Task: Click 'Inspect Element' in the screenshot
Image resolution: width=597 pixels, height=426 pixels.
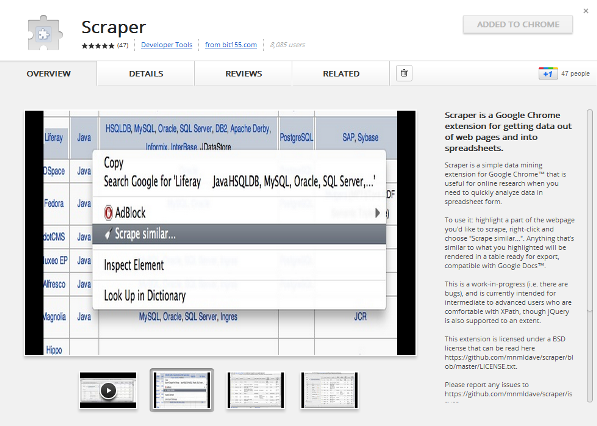Action: point(134,265)
